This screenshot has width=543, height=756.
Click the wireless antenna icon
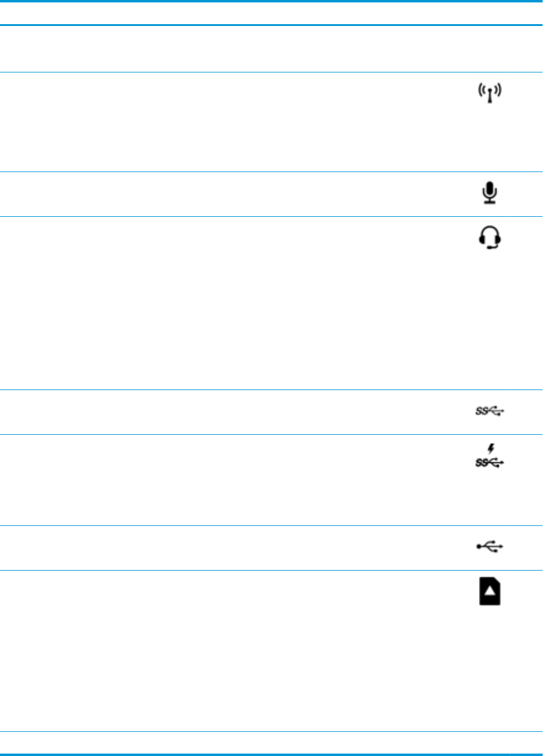pyautogui.click(x=490, y=94)
